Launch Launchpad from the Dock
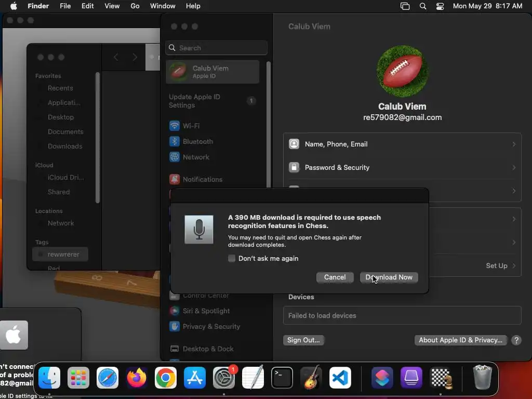532x399 pixels. 78,378
